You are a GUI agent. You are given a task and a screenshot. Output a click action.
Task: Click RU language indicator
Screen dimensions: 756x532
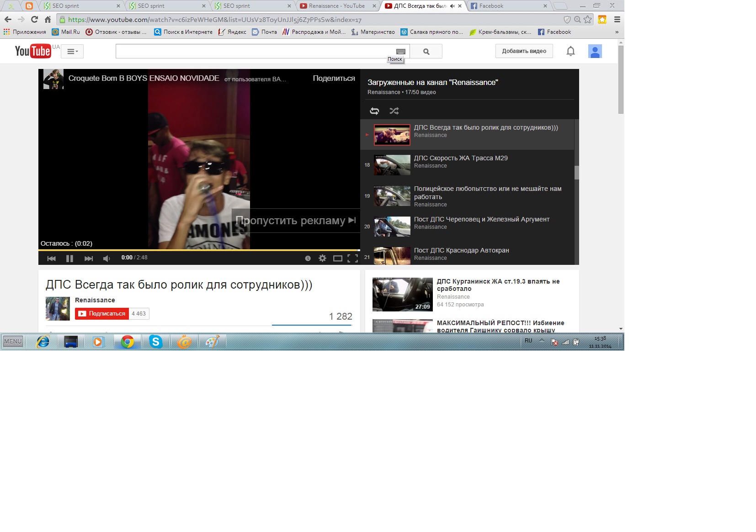pos(528,341)
